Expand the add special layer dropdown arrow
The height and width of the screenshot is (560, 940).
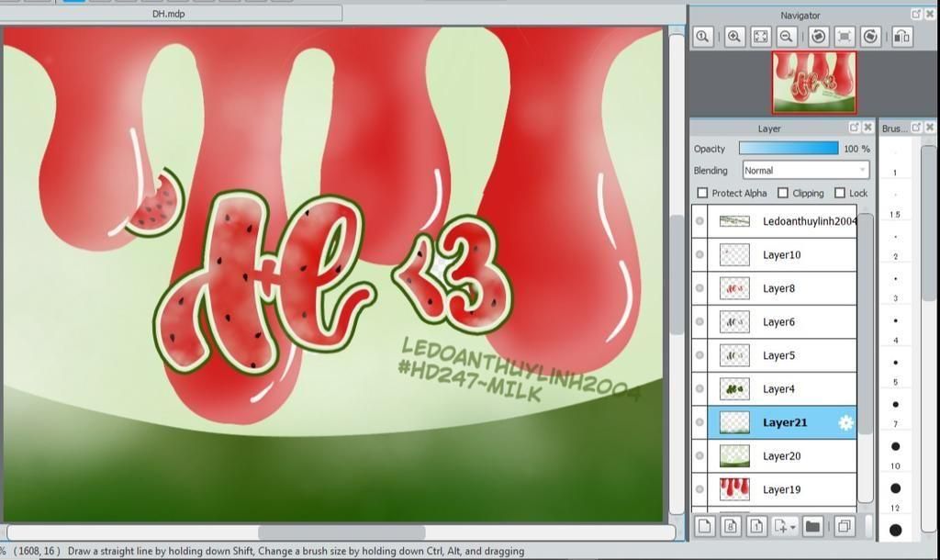pyautogui.click(x=793, y=527)
